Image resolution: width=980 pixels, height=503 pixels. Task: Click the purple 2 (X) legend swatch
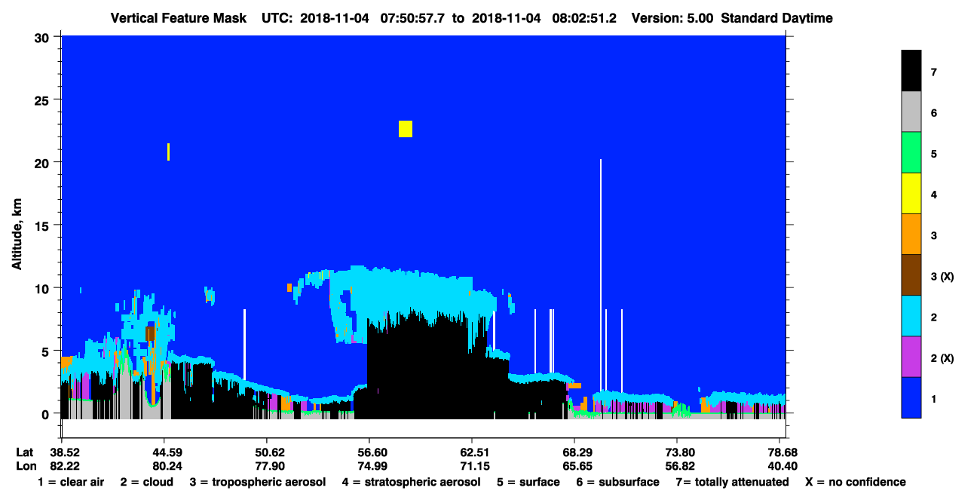coord(911,356)
